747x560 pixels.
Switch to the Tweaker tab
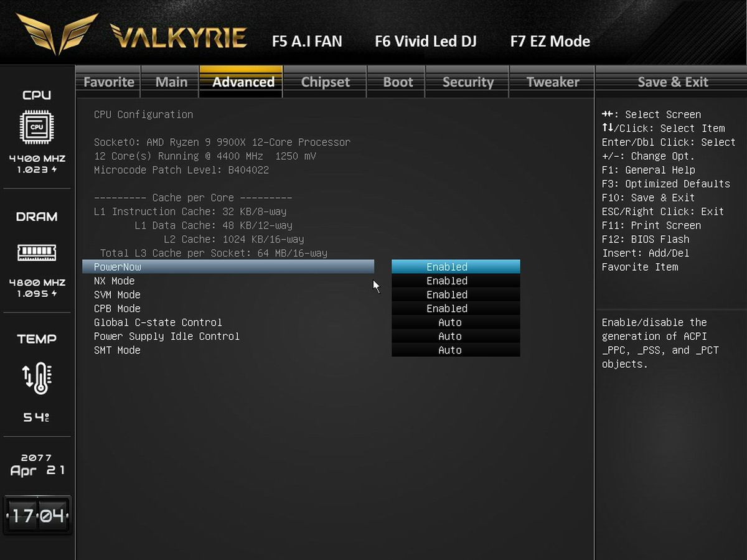(x=553, y=82)
